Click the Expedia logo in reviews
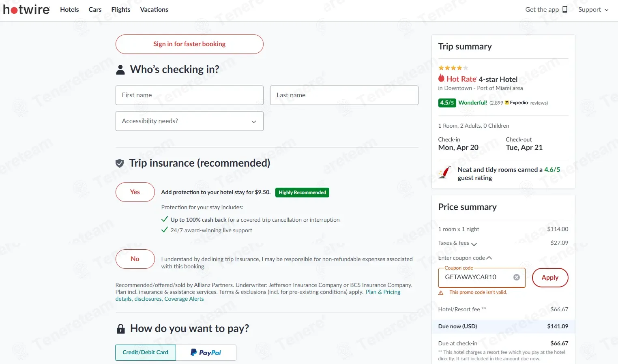Screen dimensions: 618x364 click(516, 103)
